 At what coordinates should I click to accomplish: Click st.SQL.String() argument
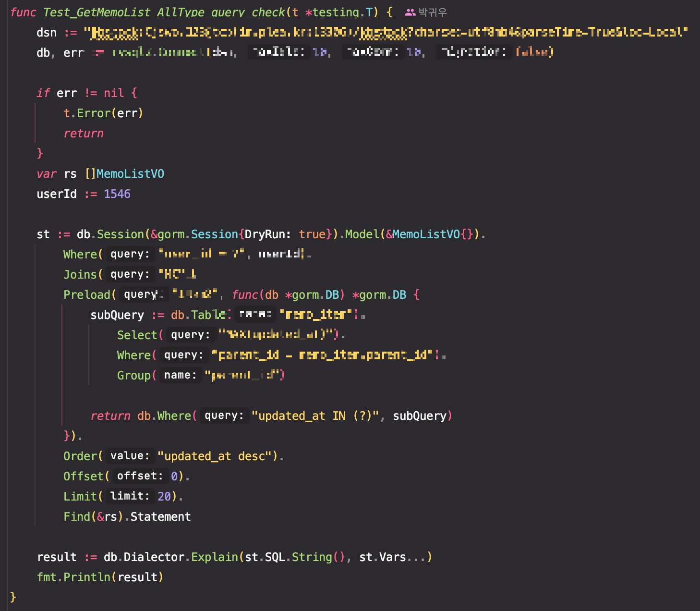tap(295, 557)
